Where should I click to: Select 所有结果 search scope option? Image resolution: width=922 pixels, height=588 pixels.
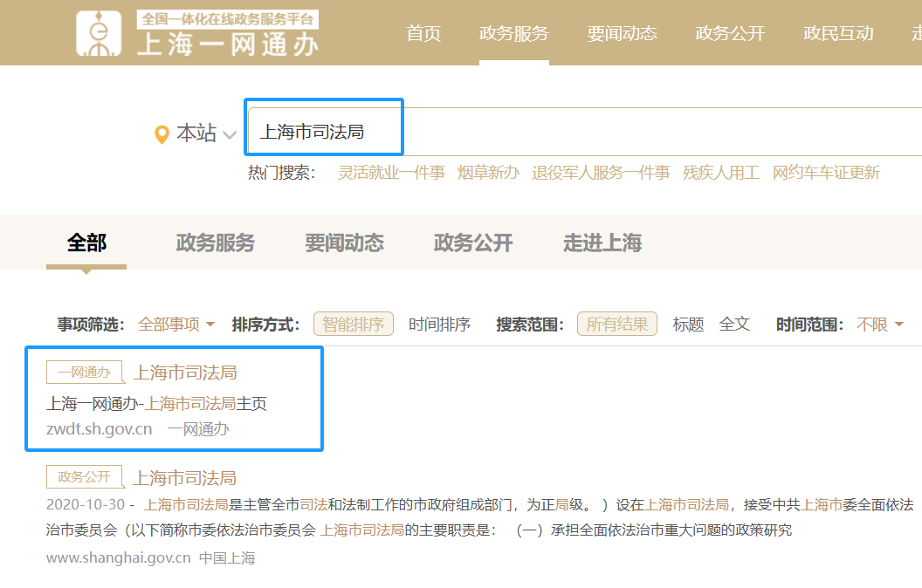pyautogui.click(x=616, y=325)
